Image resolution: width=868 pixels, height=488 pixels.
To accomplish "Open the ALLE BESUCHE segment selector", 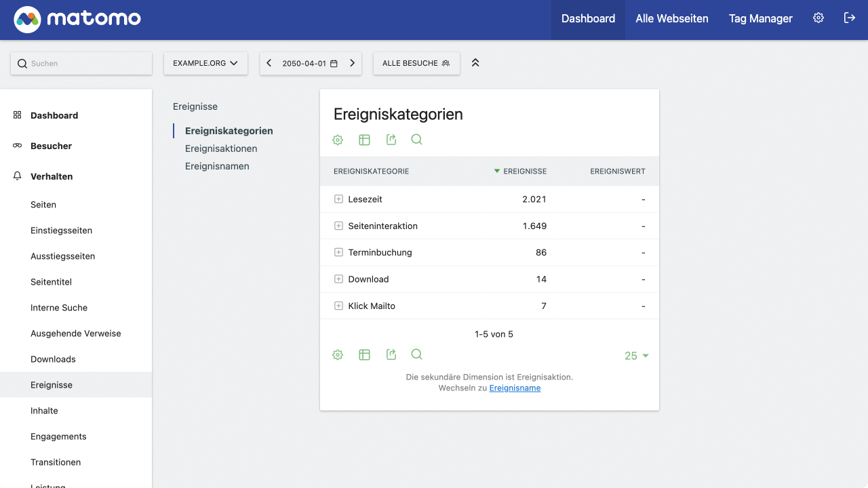I will 416,63.
